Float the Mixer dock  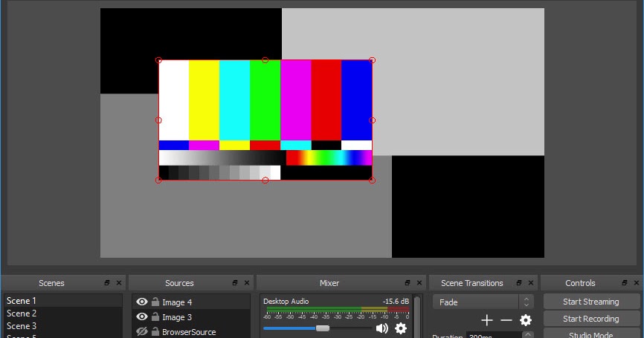pos(408,282)
